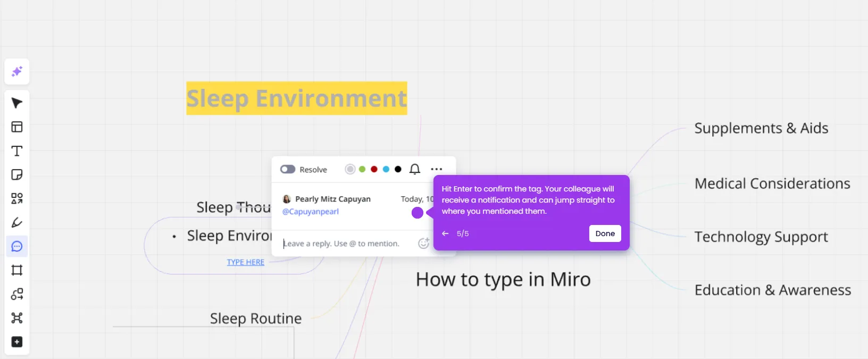Screen dimensions: 868x359
Task: Select the Education & Awareness node
Action: [x=773, y=290]
